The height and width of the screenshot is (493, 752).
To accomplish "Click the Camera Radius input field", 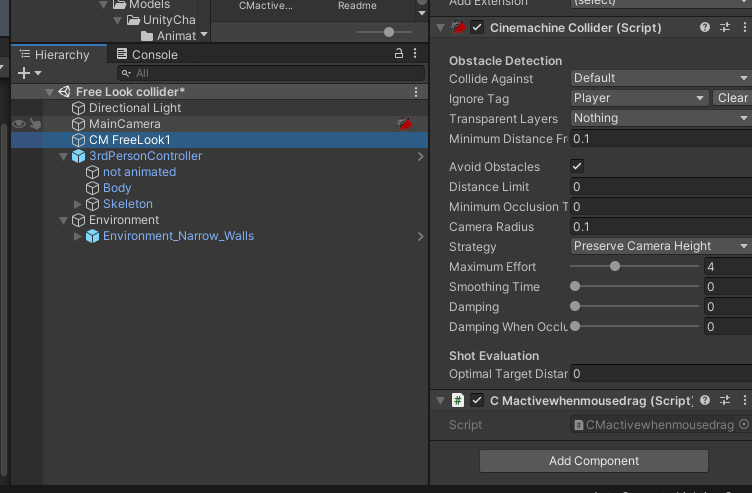I will point(661,227).
